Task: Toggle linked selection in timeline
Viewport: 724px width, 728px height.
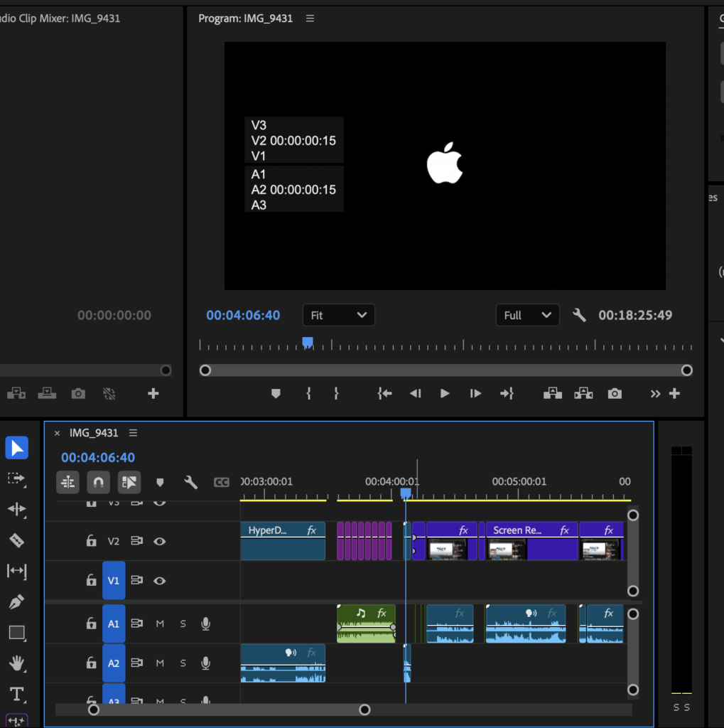Action: 129,483
